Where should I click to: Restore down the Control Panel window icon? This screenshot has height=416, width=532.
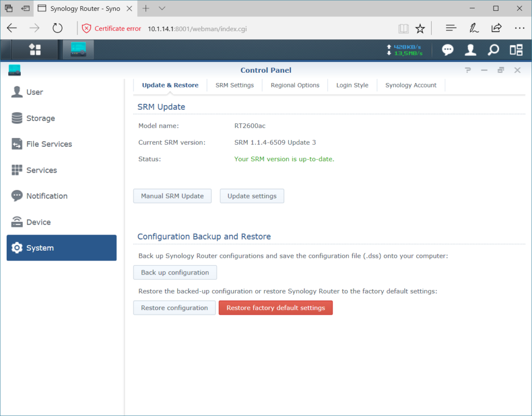(501, 70)
